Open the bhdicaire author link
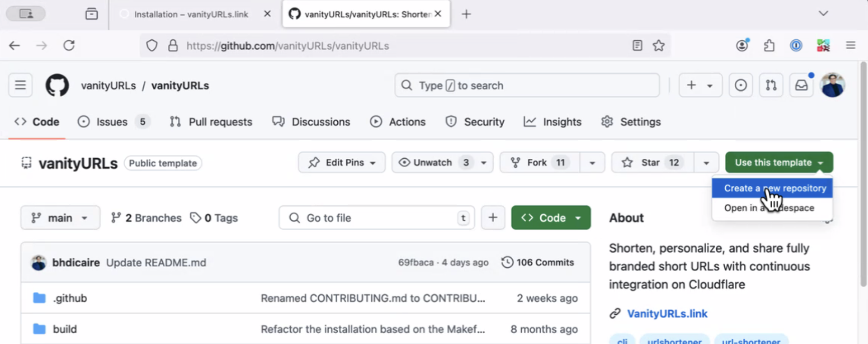This screenshot has width=868, height=344. pyautogui.click(x=76, y=263)
